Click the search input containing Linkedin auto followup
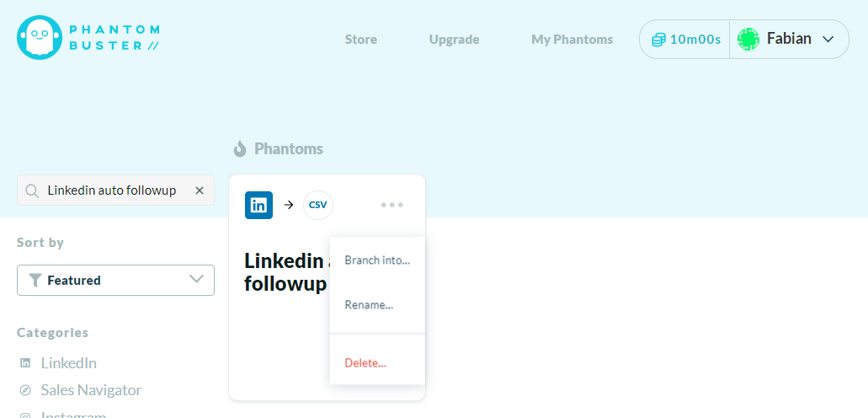This screenshot has width=868, height=418. coord(115,190)
